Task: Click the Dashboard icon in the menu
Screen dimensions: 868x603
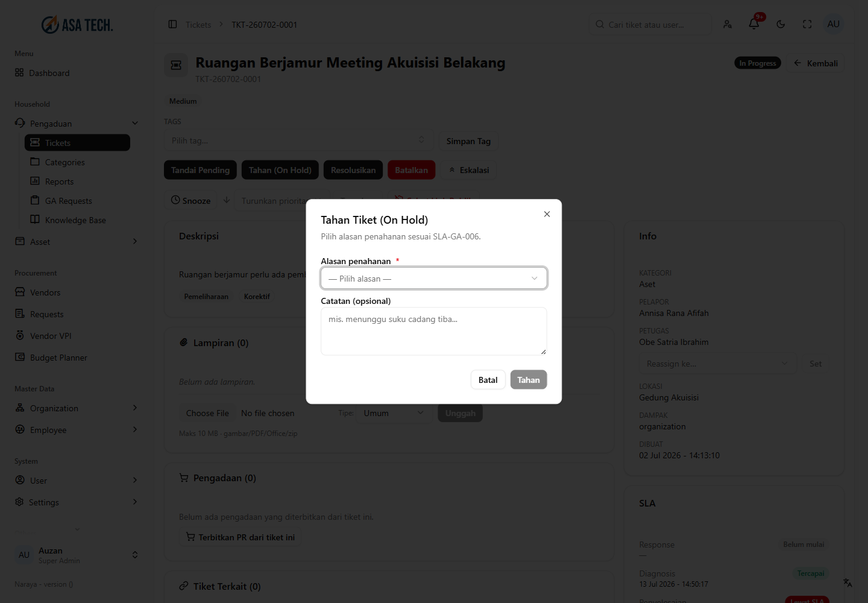Action: [19, 72]
